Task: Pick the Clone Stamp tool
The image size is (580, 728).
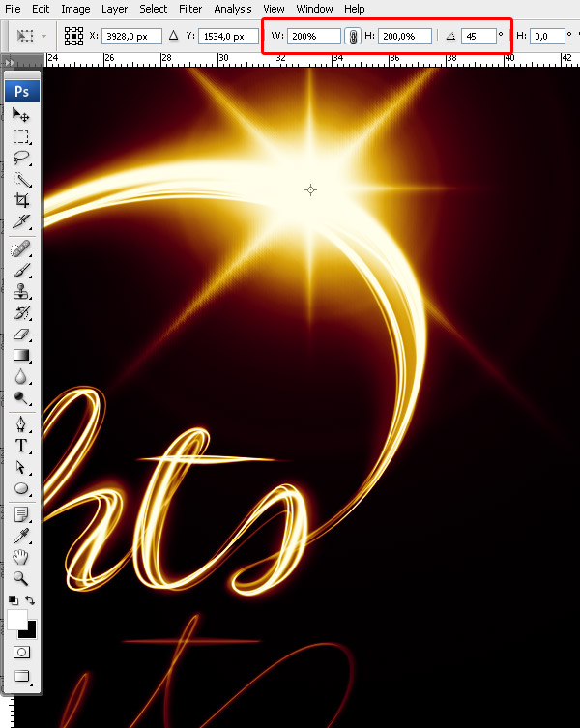Action: point(21,292)
